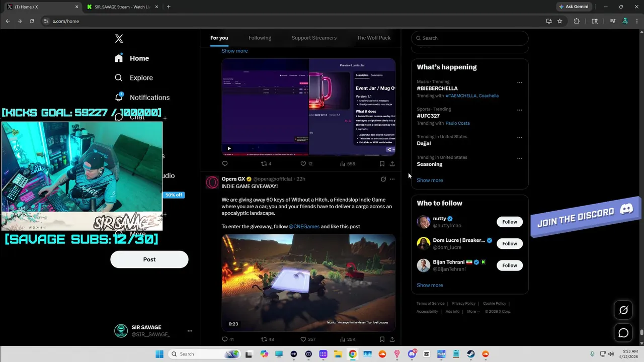Reply to the Lumia Jar post

tap(225, 163)
